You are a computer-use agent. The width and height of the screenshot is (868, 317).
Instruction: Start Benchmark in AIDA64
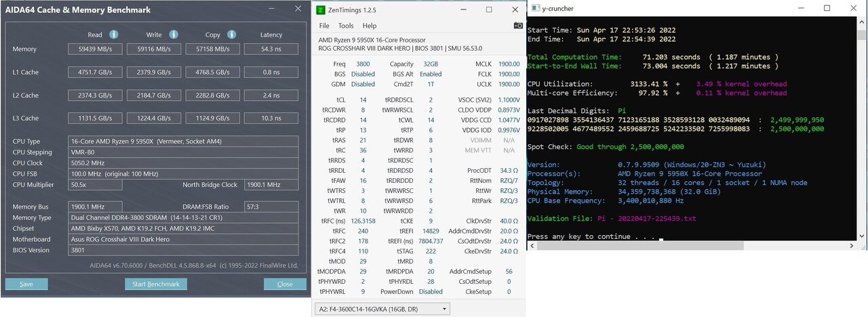(156, 284)
